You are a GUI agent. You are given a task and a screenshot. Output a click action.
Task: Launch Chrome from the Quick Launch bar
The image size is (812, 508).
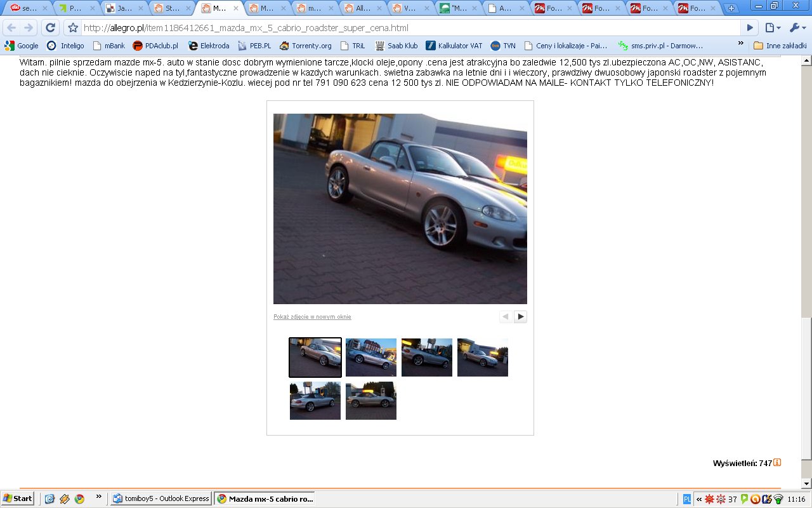(x=79, y=499)
